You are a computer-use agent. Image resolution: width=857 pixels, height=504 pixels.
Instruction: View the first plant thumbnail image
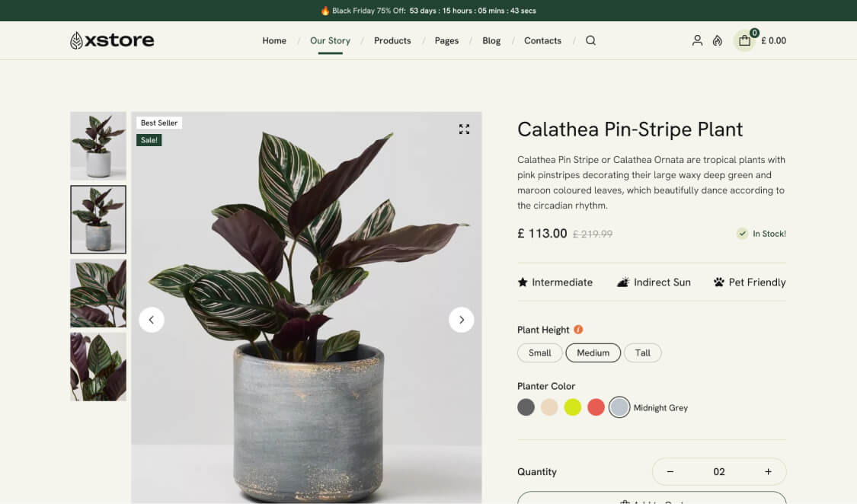click(x=98, y=146)
